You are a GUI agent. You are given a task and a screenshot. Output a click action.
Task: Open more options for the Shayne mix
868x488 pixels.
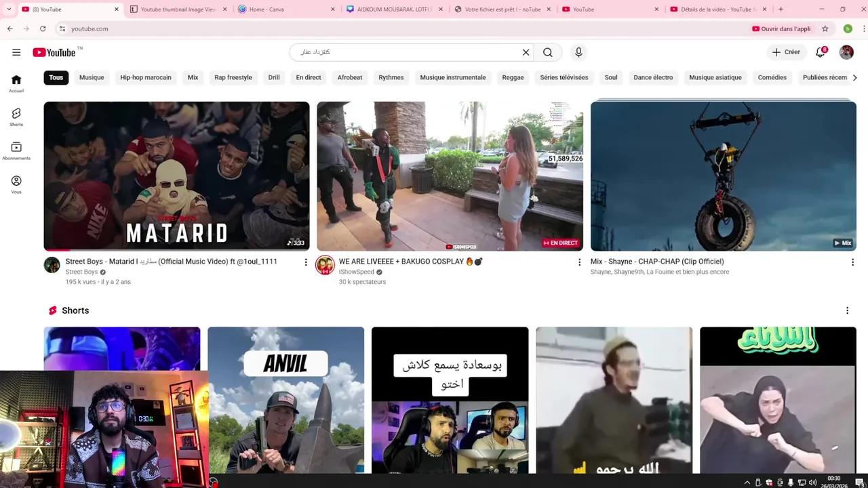click(852, 262)
